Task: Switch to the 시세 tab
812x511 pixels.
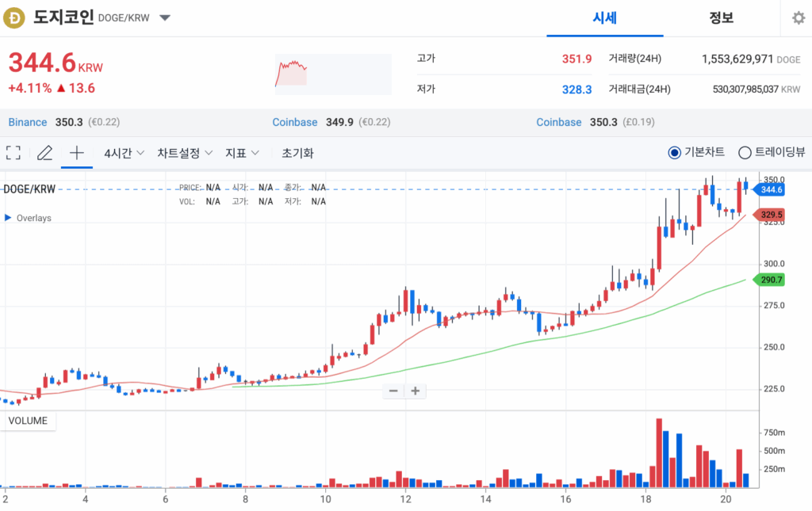Action: [x=604, y=18]
